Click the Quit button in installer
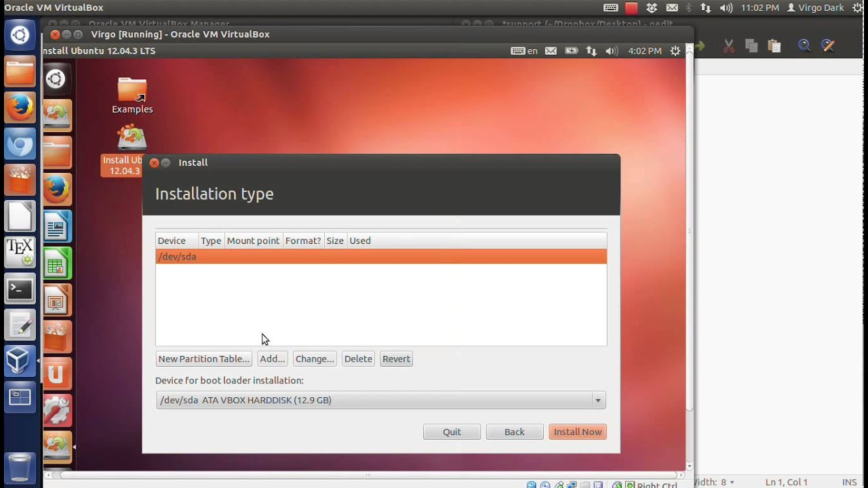Image resolution: width=868 pixels, height=488 pixels. (x=452, y=432)
